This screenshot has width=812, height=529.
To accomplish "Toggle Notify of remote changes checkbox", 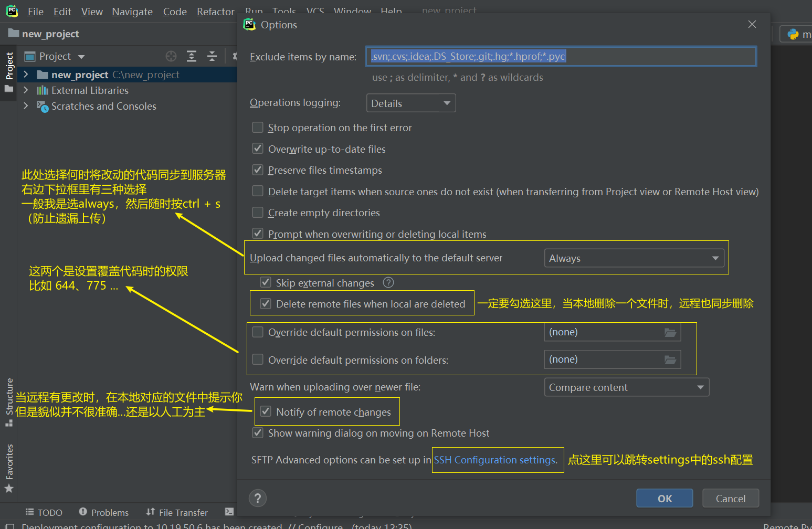I will pyautogui.click(x=266, y=412).
